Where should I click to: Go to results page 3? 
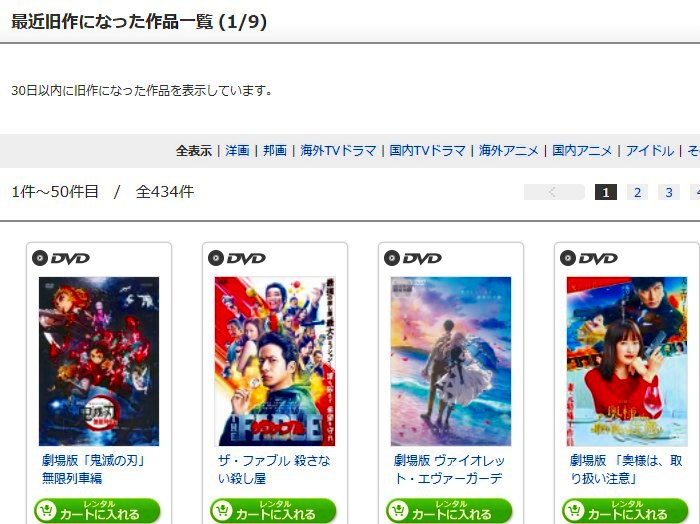pos(669,192)
